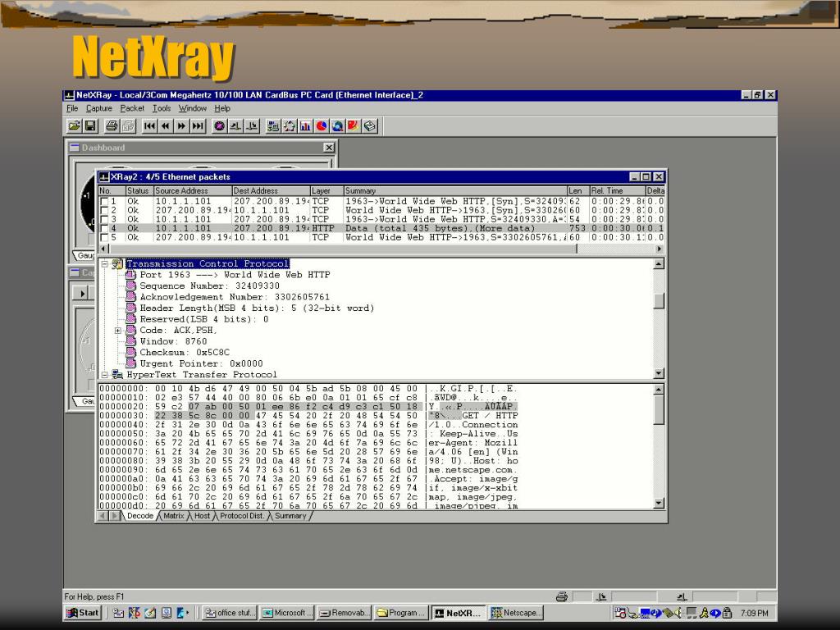
Task: Go to previous packet with the rewind icon
Action: pyautogui.click(x=166, y=126)
